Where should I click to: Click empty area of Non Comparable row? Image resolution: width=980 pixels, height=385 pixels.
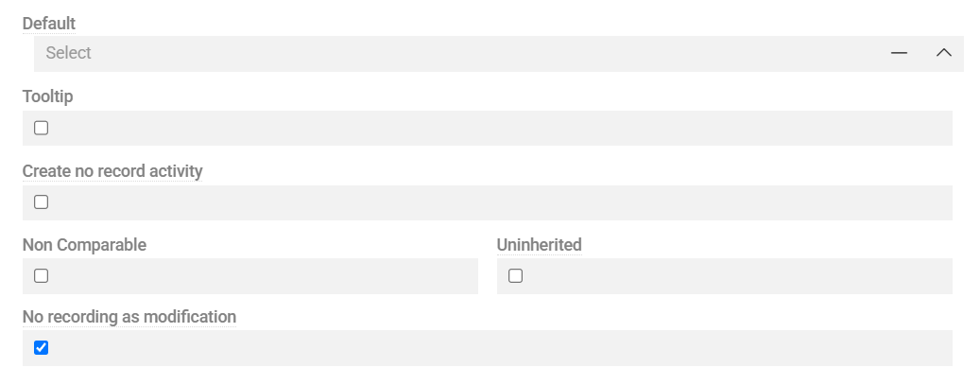pos(265,276)
